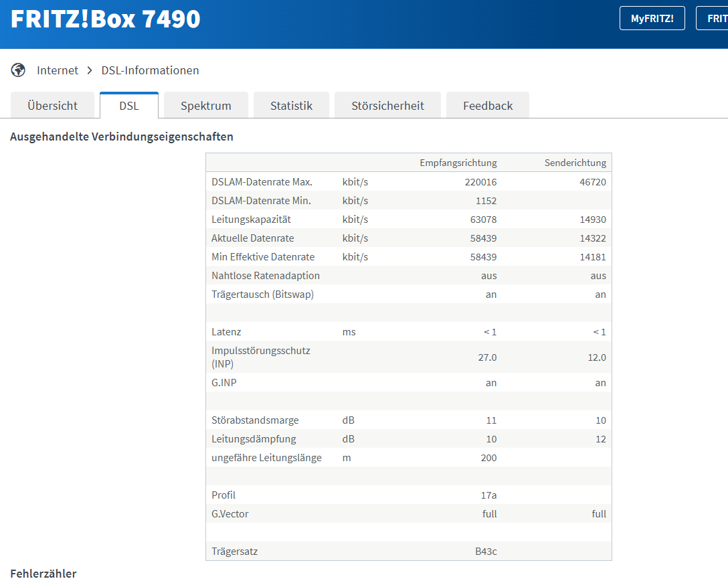Click the Senderichtung column header

(575, 163)
